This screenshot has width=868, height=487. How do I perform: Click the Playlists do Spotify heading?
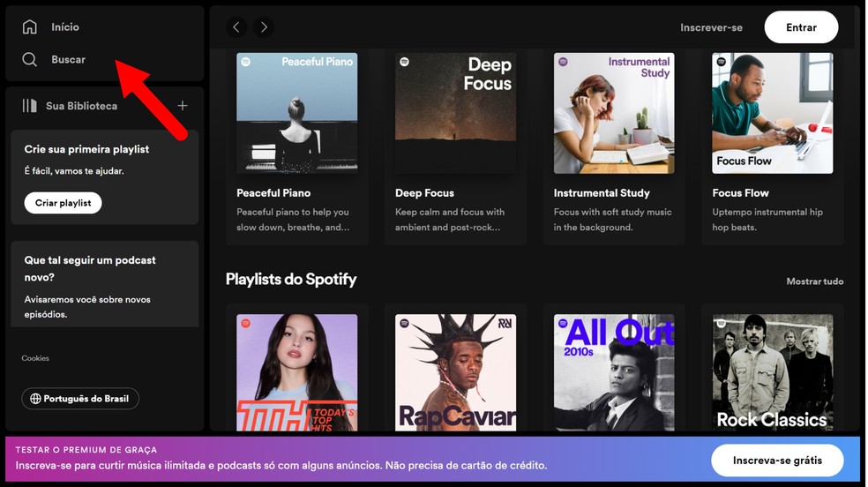[x=291, y=280]
